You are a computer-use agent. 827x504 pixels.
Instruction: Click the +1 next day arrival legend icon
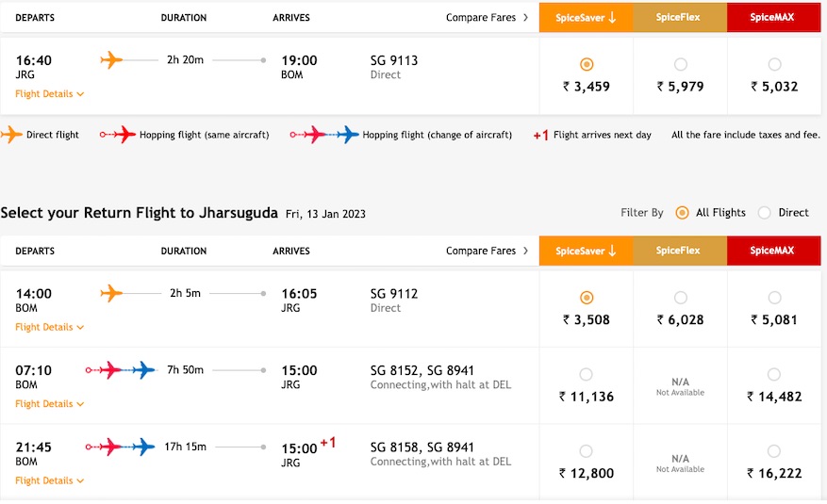[x=540, y=136]
